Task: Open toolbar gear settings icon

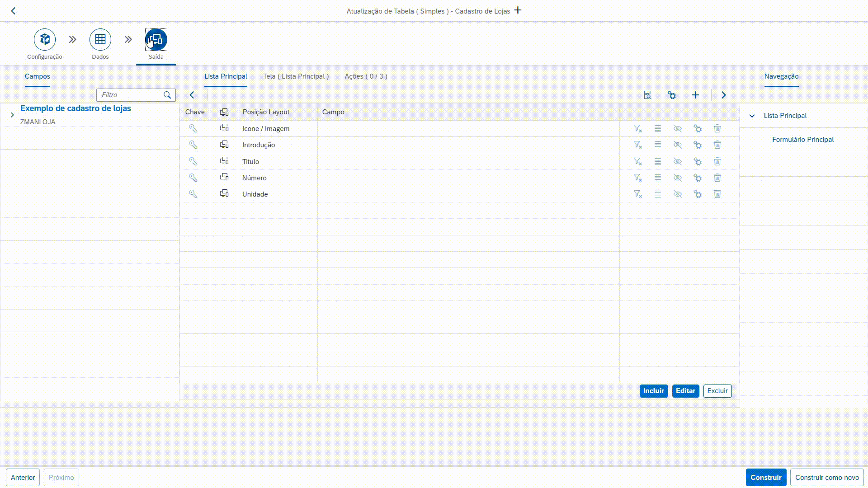Action: 672,95
